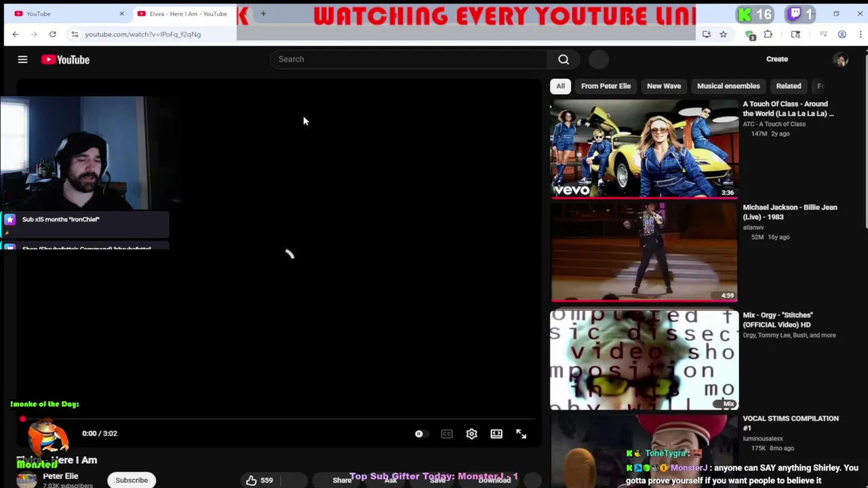
Task: Switch to the first YouTube tab
Action: click(68, 14)
